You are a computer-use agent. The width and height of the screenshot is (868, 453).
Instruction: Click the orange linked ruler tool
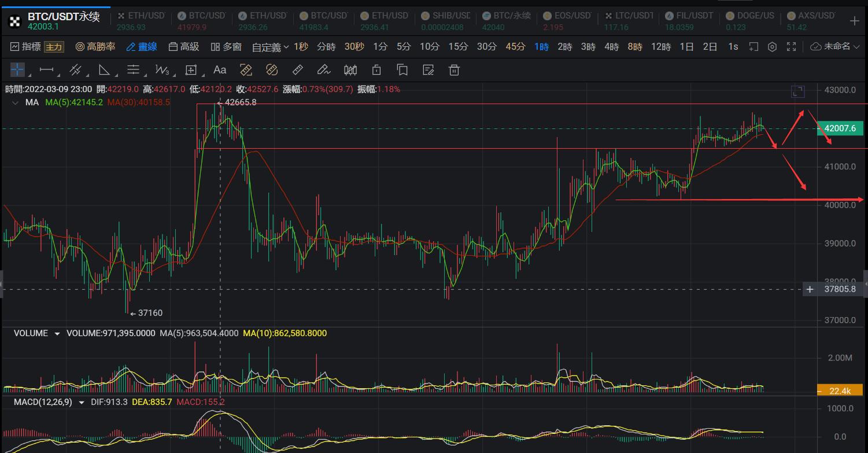point(272,70)
